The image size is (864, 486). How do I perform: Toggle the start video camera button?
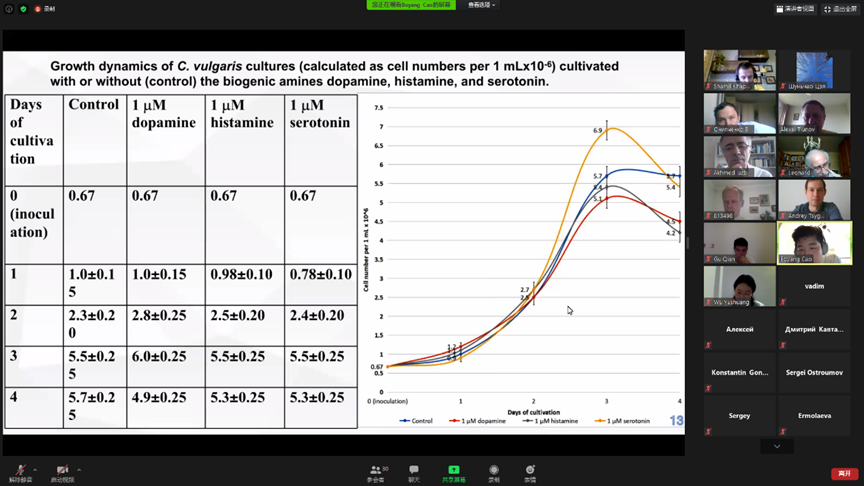62,471
